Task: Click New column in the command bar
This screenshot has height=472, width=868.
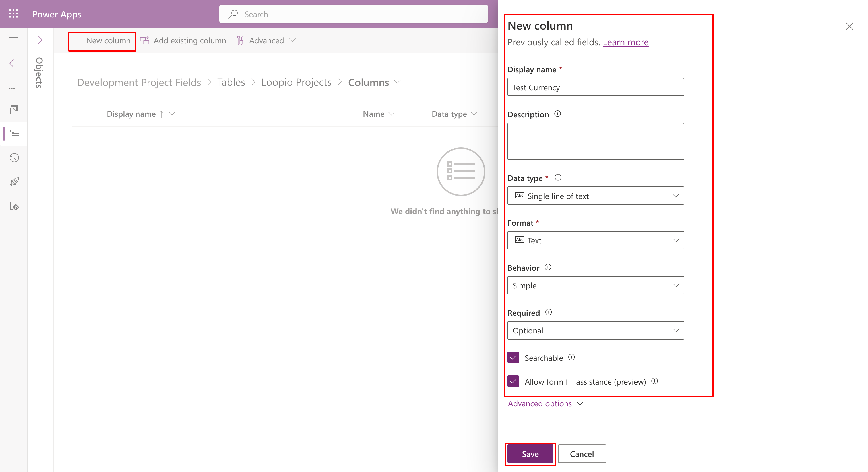Action: click(102, 41)
